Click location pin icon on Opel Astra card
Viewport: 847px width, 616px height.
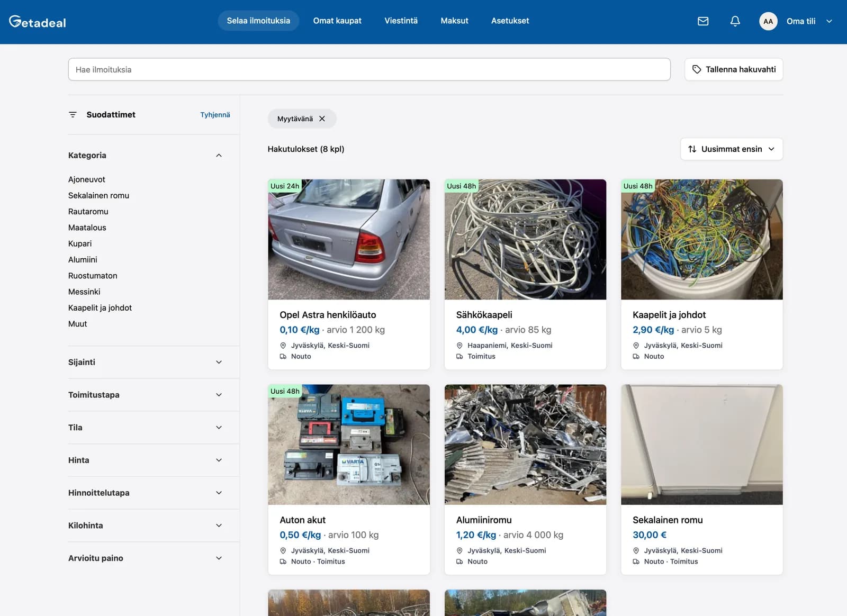coord(283,346)
